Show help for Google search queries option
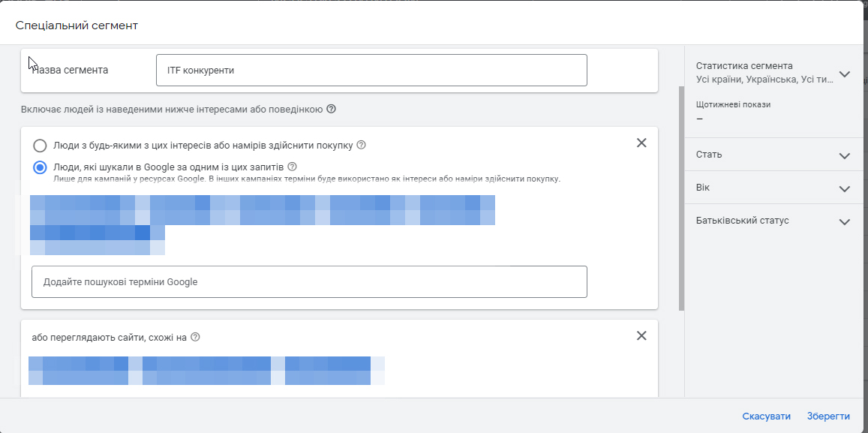The width and height of the screenshot is (868, 433). click(293, 167)
